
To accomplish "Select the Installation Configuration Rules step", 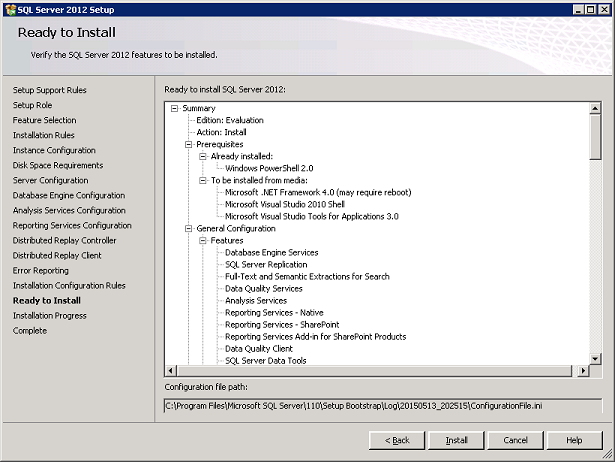I will pos(69,286).
